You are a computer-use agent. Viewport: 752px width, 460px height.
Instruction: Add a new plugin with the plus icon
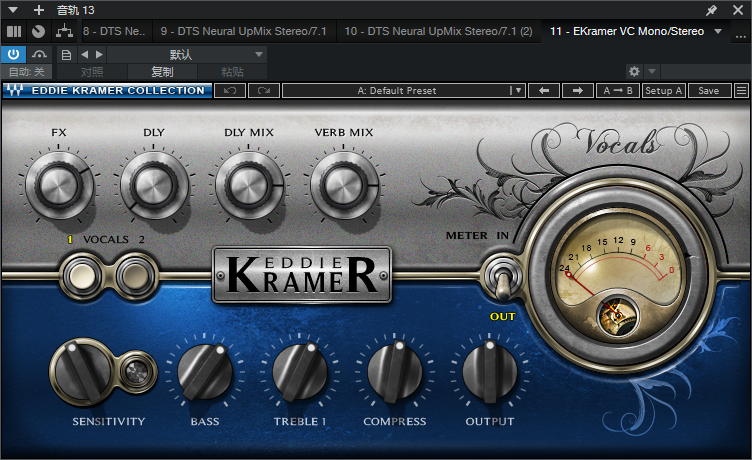click(x=39, y=10)
